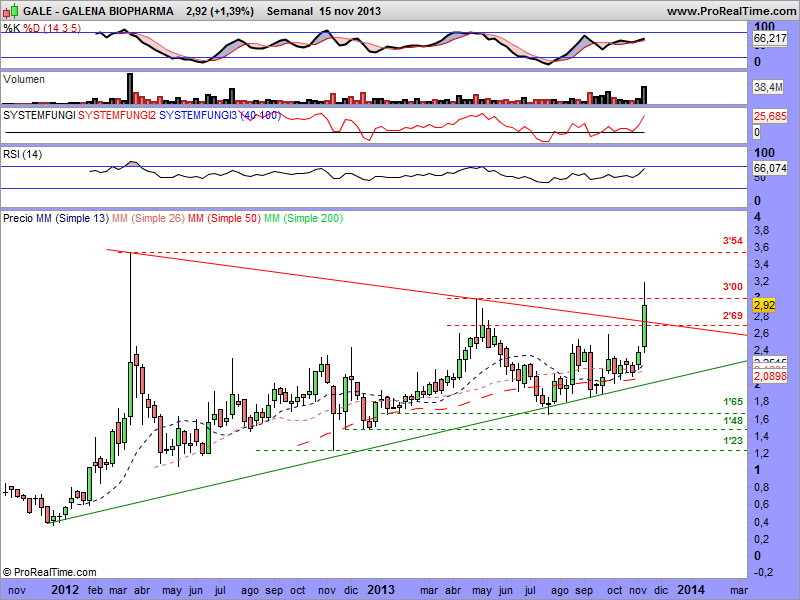Click the Precio label in price panel
Viewport: 800px width, 600px height.
(18, 218)
